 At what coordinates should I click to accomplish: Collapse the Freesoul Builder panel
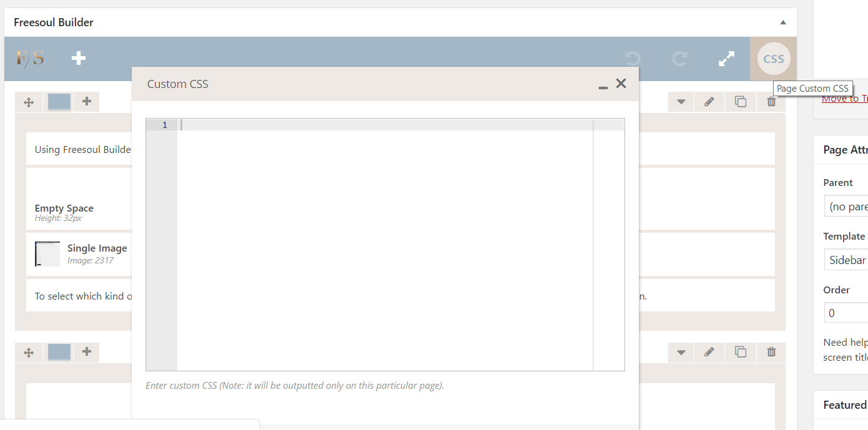tap(783, 22)
